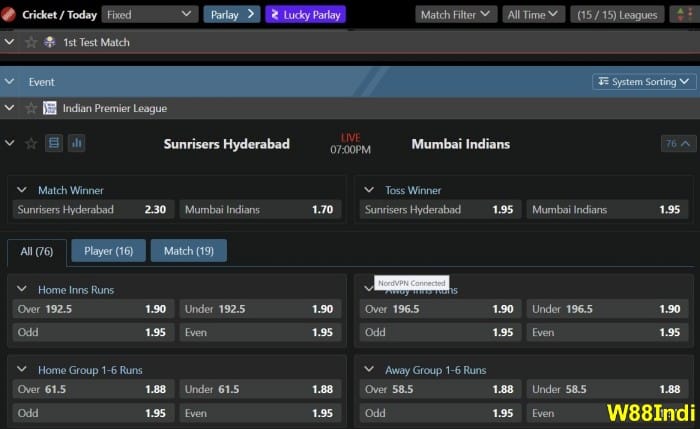Open the Fixed odds type dropdown
The height and width of the screenshot is (429, 700).
tap(149, 15)
